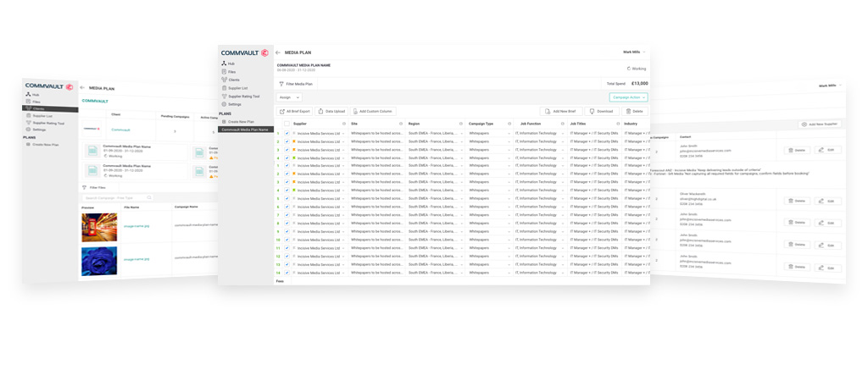Open the Commvault client link in the left window
Screen dimensions: 868x381
[x=120, y=130]
